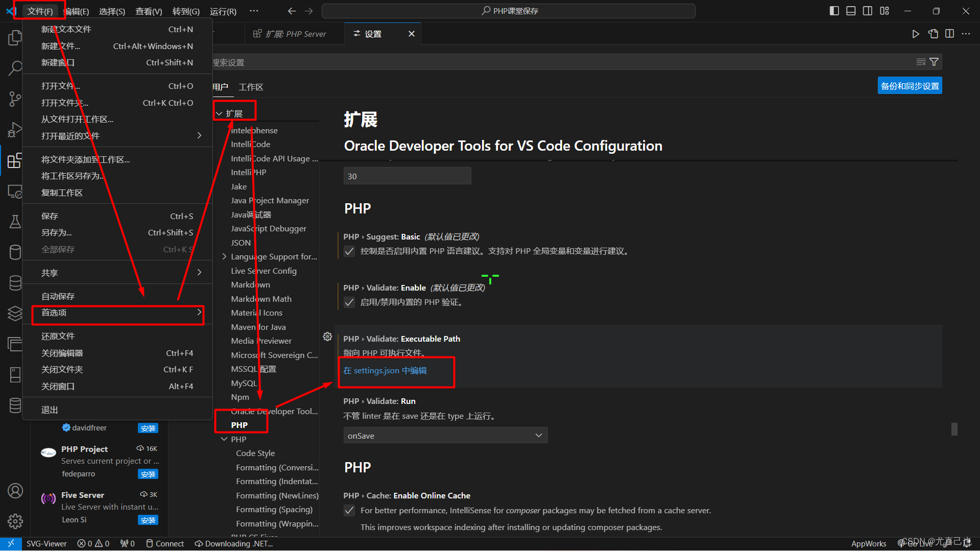Screen dimensions: 980x551
Task: Install davidfreer extension button
Action: pyautogui.click(x=148, y=428)
